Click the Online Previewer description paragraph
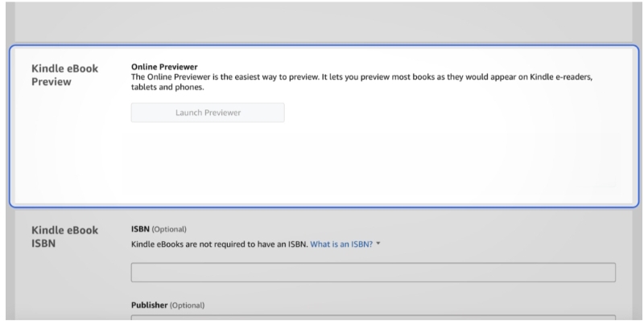The height and width of the screenshot is (324, 644). point(362,76)
